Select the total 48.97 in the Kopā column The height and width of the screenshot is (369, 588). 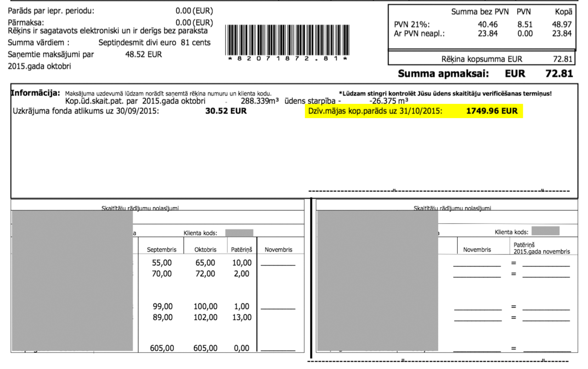(562, 25)
